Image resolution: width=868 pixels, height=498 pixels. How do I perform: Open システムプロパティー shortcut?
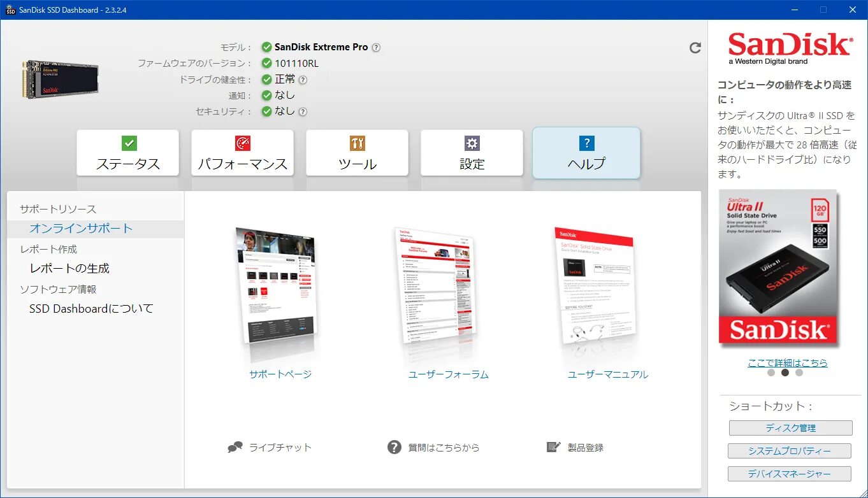click(790, 450)
